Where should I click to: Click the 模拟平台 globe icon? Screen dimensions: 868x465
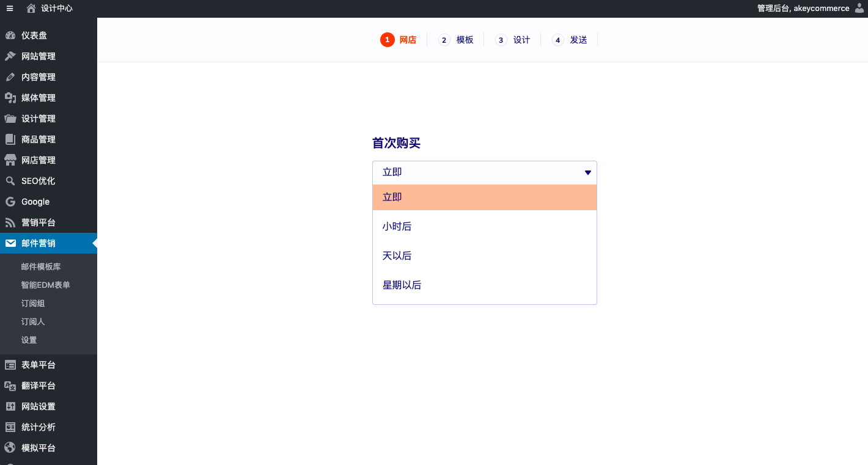click(x=10, y=448)
